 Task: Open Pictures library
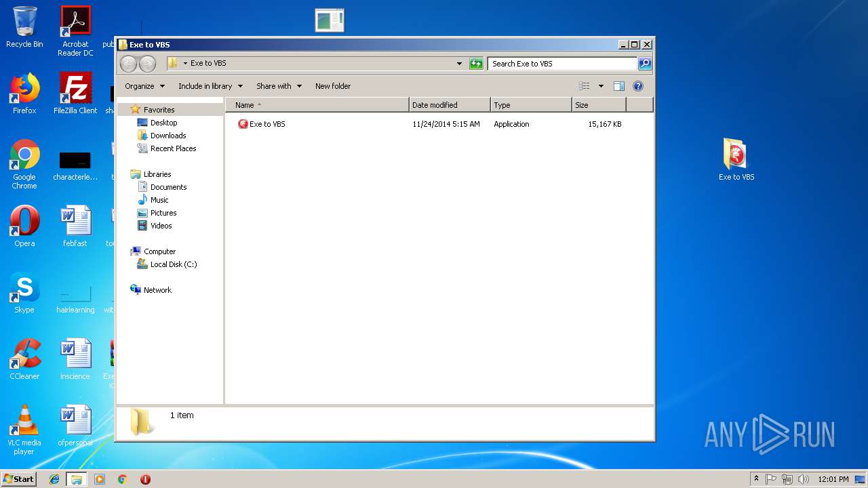click(x=163, y=213)
